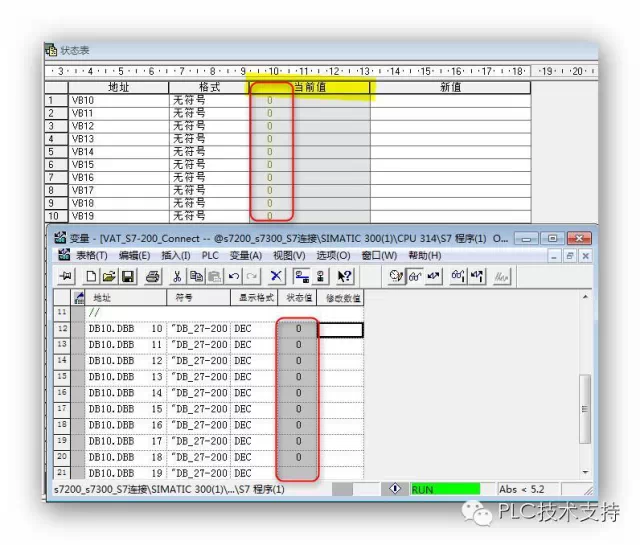Select address cell VB15 in 状态表
This screenshot has height=545, width=640.
[x=118, y=165]
